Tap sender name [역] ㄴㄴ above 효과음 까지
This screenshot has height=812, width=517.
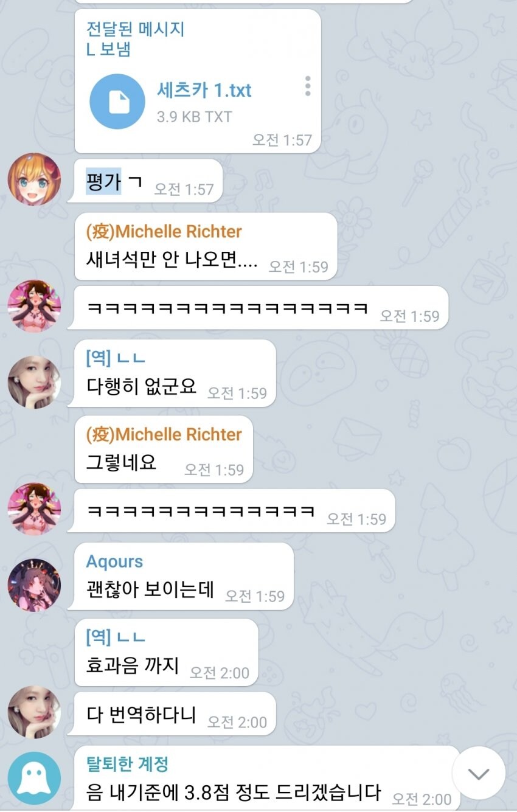(x=116, y=637)
